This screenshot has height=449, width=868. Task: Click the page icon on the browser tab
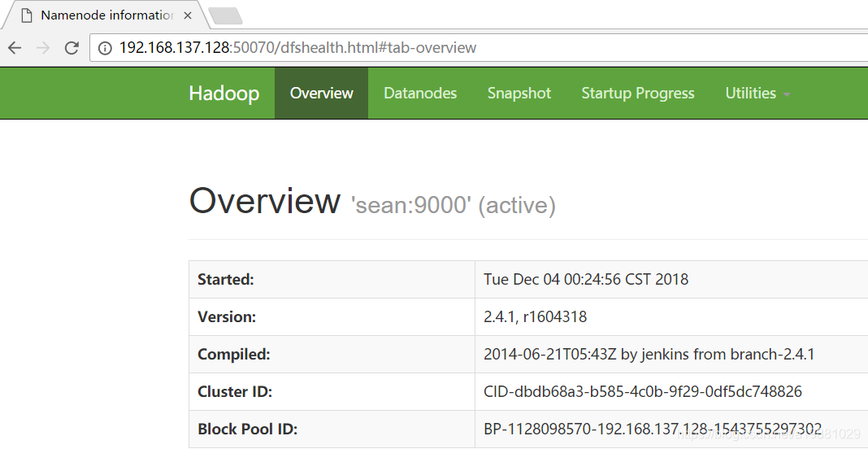[27, 15]
